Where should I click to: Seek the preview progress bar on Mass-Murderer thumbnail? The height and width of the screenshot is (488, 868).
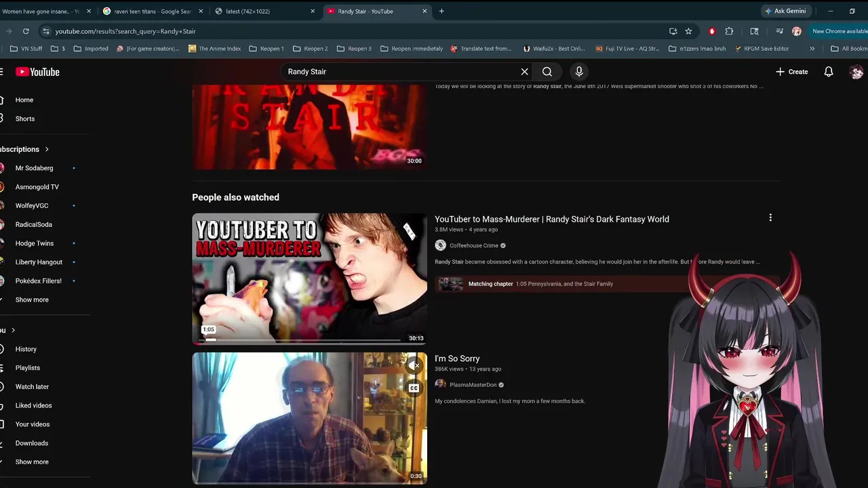click(299, 340)
